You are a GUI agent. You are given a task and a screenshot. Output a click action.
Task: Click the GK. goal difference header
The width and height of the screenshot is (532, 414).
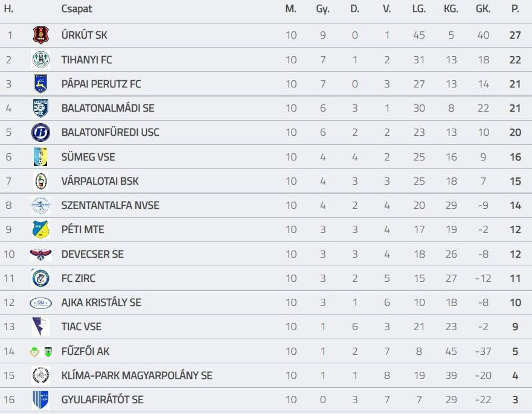(x=483, y=9)
